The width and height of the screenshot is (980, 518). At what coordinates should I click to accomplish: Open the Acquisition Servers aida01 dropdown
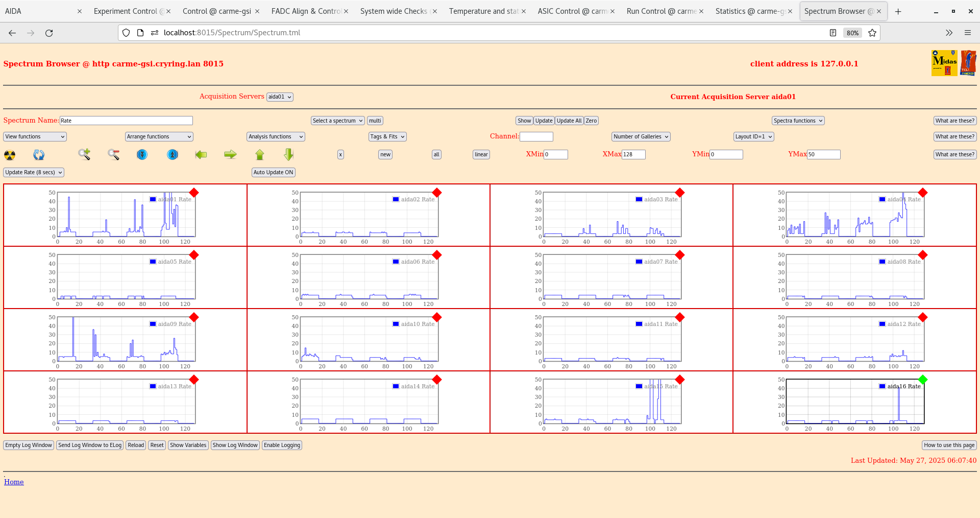280,97
